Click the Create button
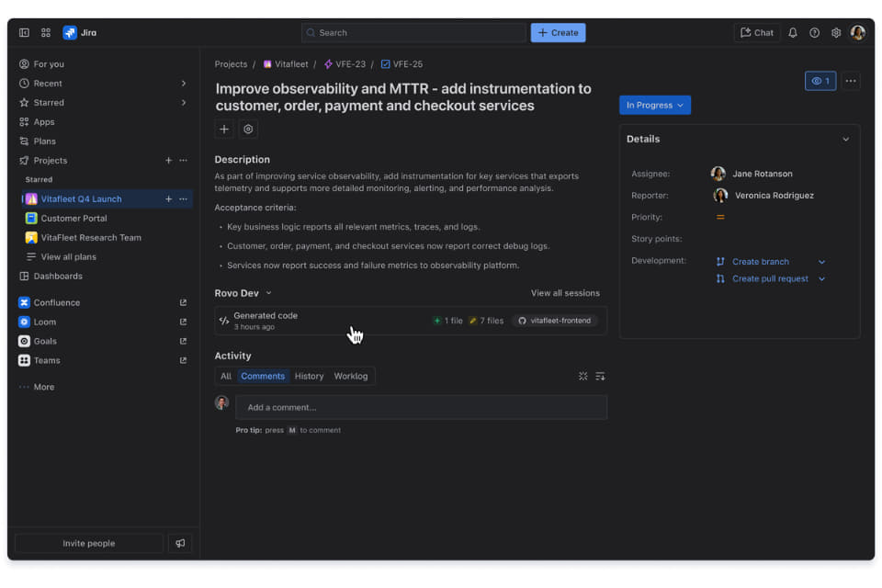The image size is (882, 588). [x=558, y=33]
